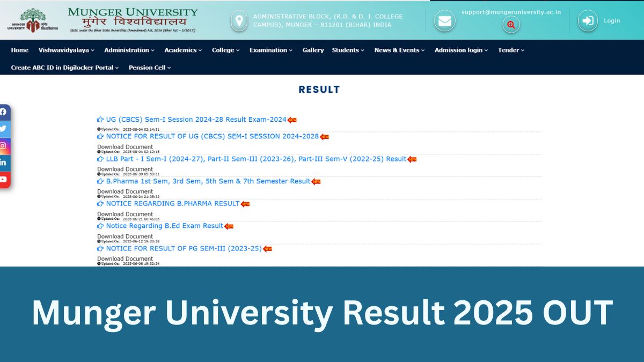The image size is (644, 362).
Task: Click the login arrow icon
Action: (588, 21)
